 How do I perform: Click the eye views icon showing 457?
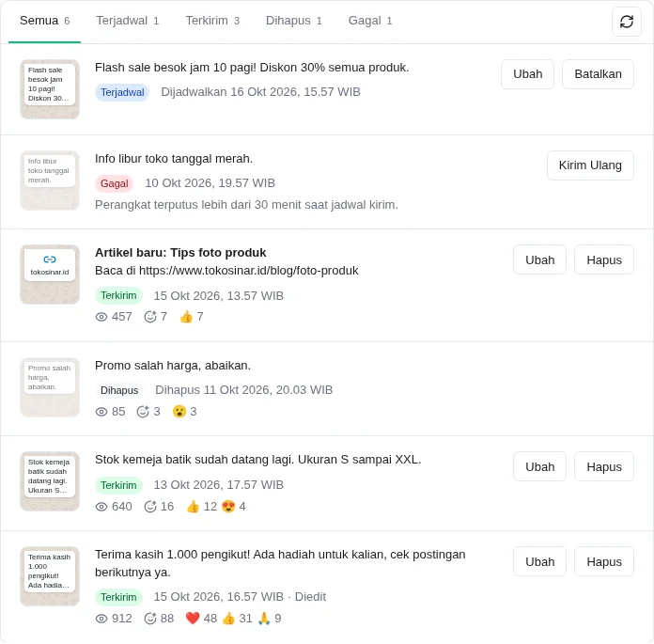(x=101, y=317)
